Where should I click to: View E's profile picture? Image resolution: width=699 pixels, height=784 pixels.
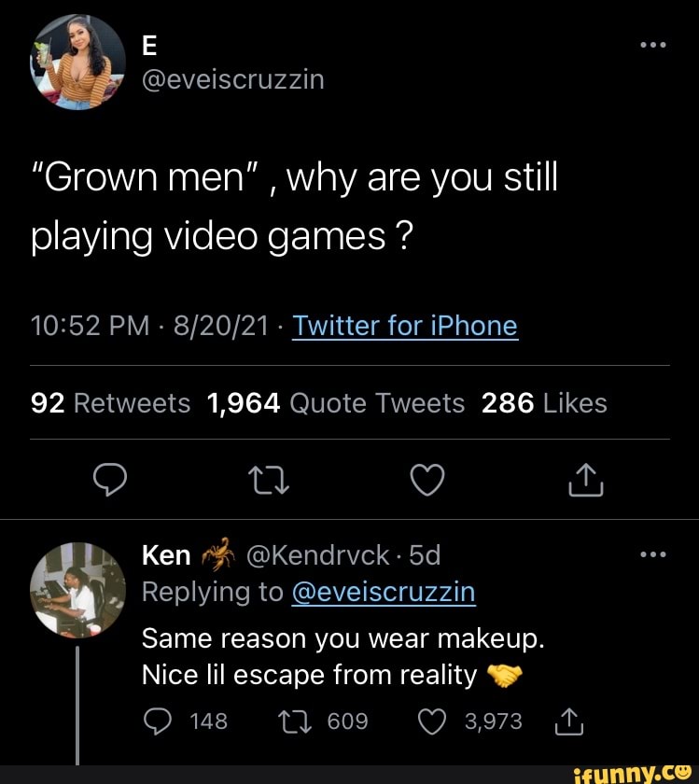tap(77, 62)
